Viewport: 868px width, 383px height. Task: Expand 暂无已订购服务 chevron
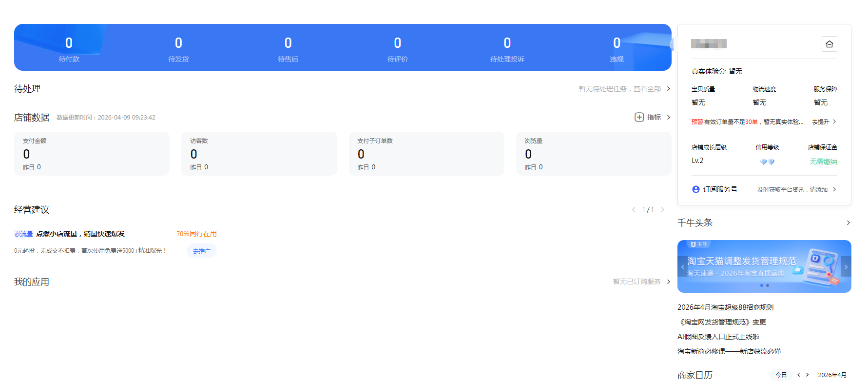tap(668, 282)
